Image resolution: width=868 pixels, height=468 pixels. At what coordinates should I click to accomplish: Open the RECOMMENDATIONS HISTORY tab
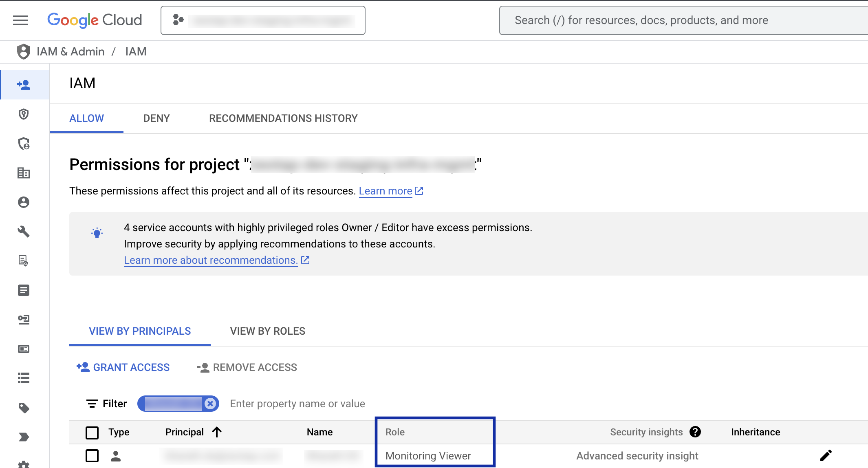pos(283,118)
